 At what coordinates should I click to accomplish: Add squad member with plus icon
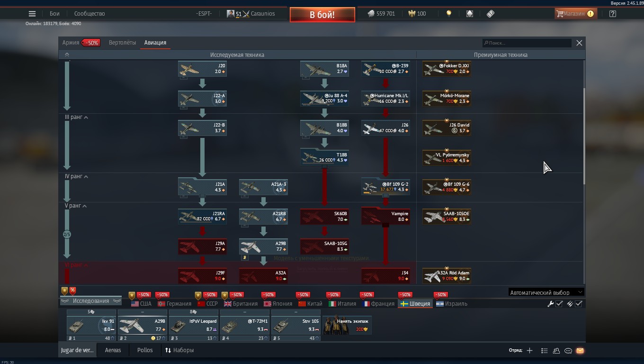[529, 351]
